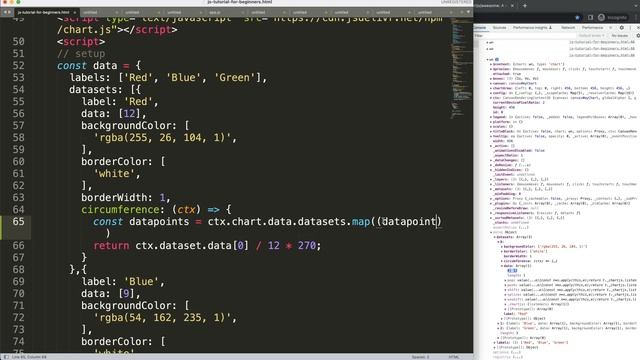The width and height of the screenshot is (640, 360).
Task: Switch to the Console tab in DevTools
Action: [480, 28]
